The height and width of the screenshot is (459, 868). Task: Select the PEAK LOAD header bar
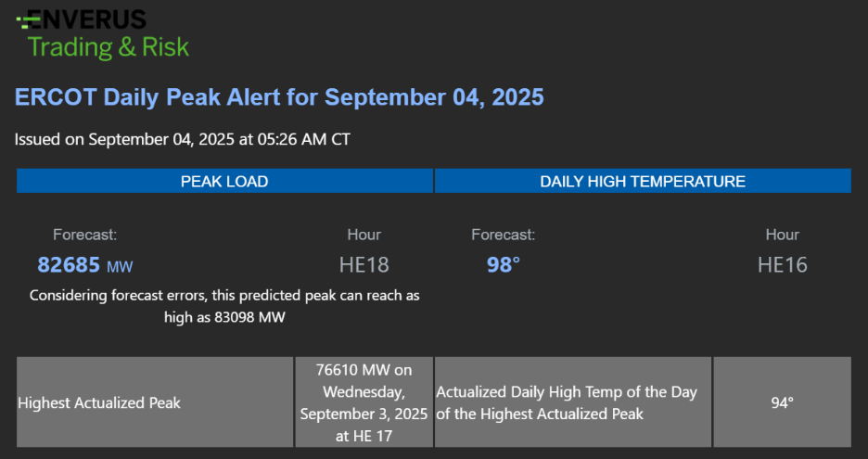(x=224, y=181)
